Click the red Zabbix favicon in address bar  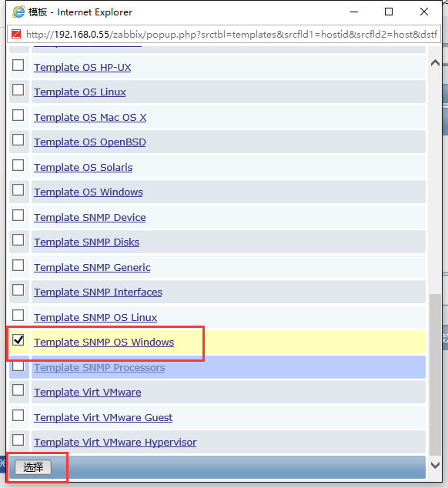click(16, 34)
